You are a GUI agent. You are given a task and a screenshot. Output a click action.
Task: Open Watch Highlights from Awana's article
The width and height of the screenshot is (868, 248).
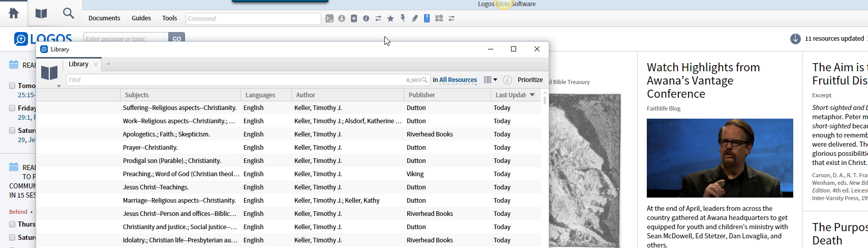point(703,80)
